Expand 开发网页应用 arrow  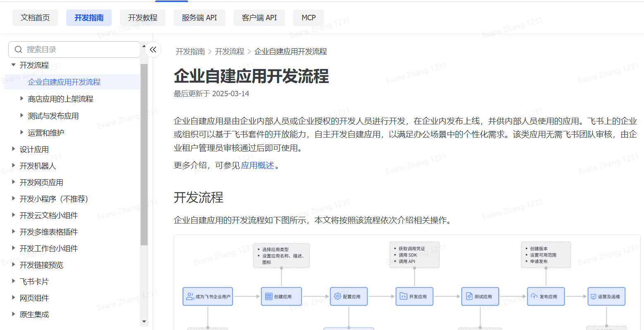13,182
